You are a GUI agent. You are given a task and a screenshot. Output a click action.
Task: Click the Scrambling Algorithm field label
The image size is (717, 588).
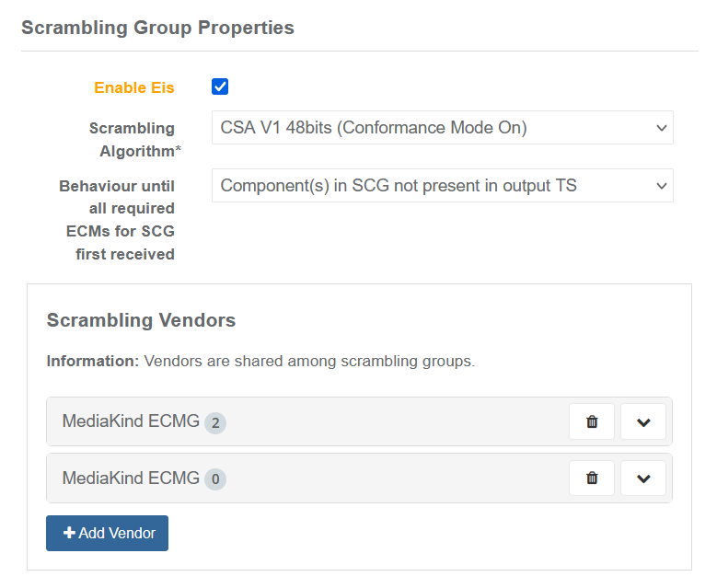(132, 140)
